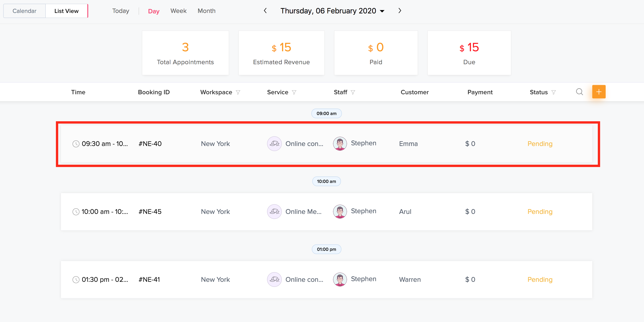Select the List View toggle

tap(66, 11)
